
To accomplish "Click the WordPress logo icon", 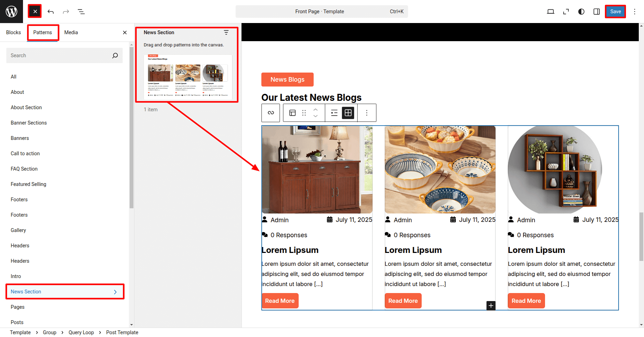I will point(11,12).
